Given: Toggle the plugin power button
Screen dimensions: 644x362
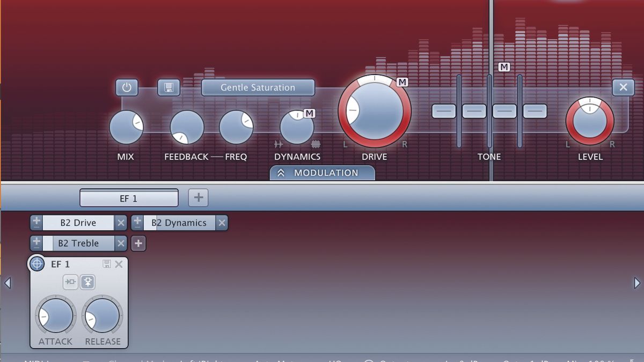Looking at the screenshot, I should point(127,87).
